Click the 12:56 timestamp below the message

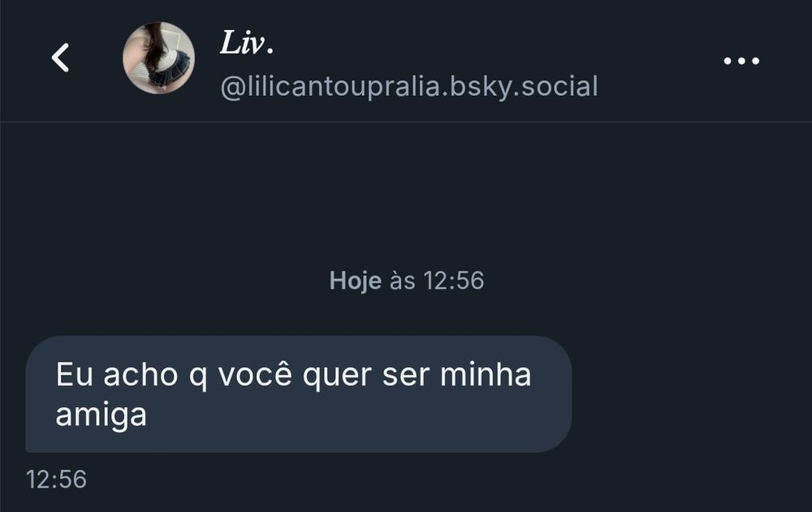(56, 479)
